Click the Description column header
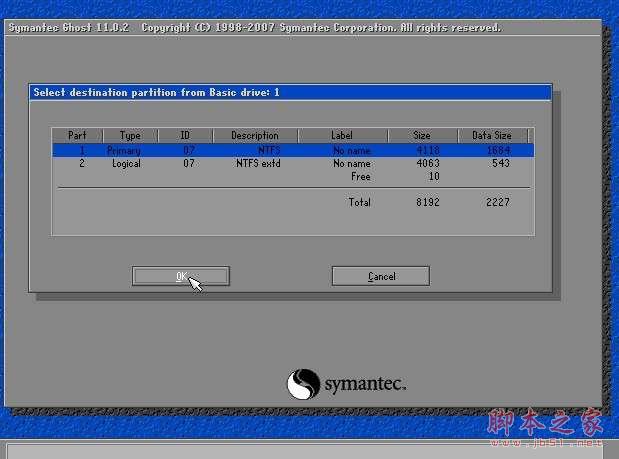The width and height of the screenshot is (619, 459). point(254,135)
